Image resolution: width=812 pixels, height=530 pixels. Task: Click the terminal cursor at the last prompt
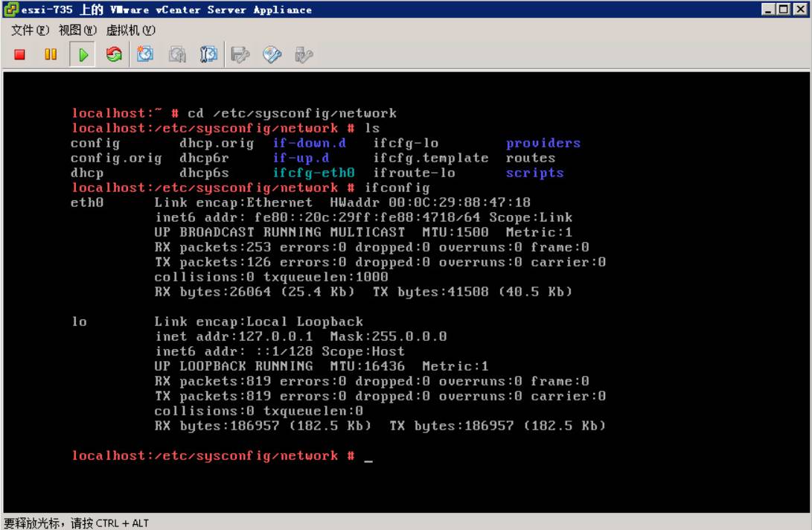pos(368,459)
